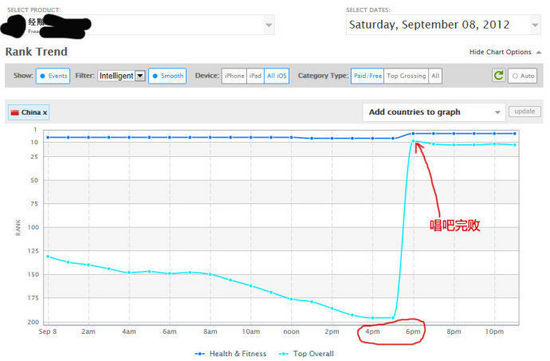Select the iPhone device tab
This screenshot has width=550, height=361.
click(x=234, y=76)
